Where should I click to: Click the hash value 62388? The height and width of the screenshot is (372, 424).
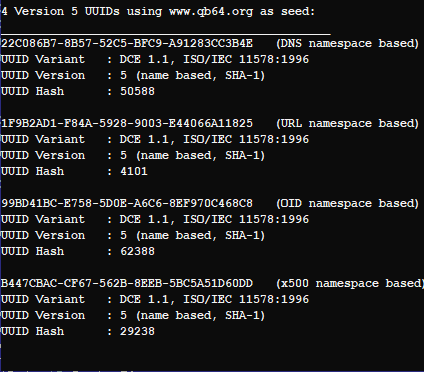pos(137,251)
